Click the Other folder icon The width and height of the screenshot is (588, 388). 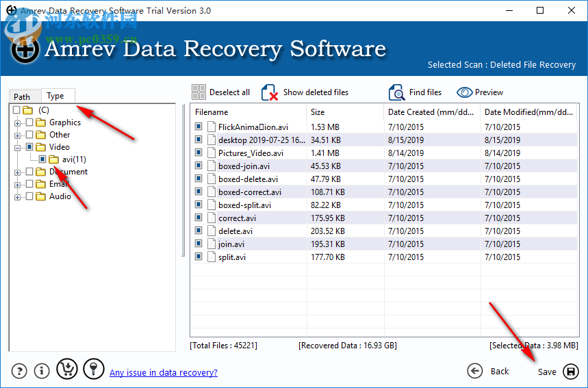40,135
